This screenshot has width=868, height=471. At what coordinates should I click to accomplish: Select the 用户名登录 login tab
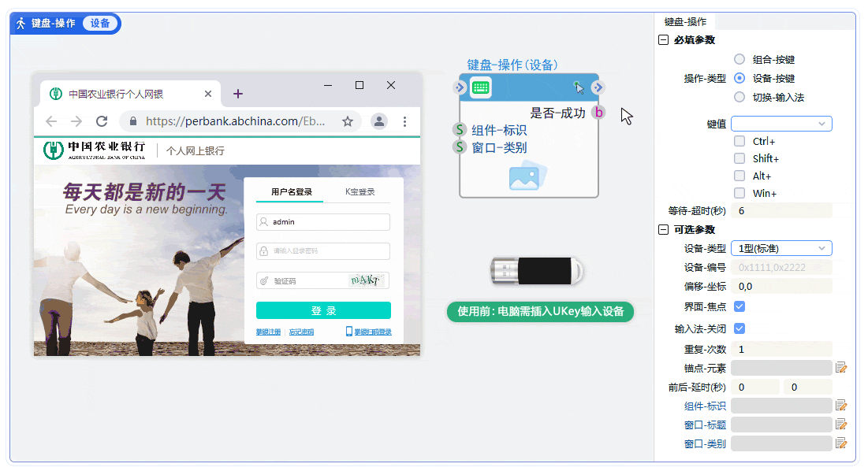pos(291,192)
